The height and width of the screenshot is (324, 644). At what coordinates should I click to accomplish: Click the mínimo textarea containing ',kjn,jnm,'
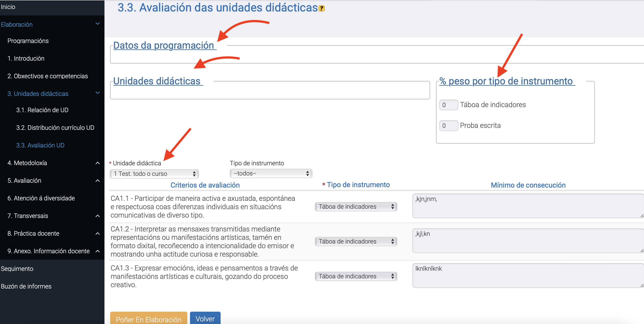[x=528, y=206]
